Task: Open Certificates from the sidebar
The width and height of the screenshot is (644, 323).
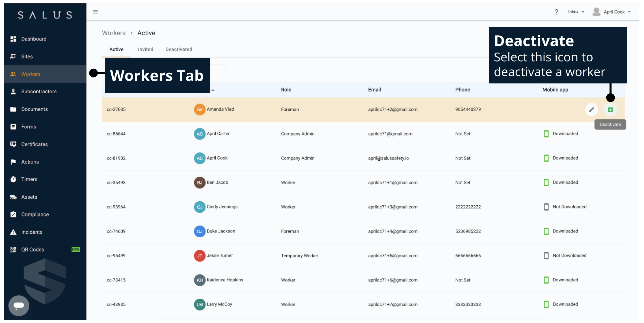Action: pyautogui.click(x=34, y=144)
